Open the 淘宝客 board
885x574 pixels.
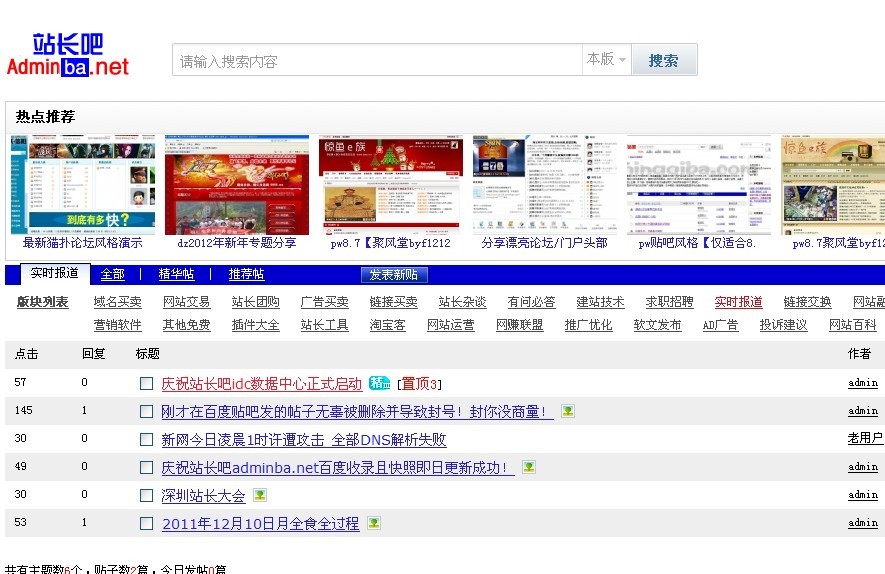388,325
